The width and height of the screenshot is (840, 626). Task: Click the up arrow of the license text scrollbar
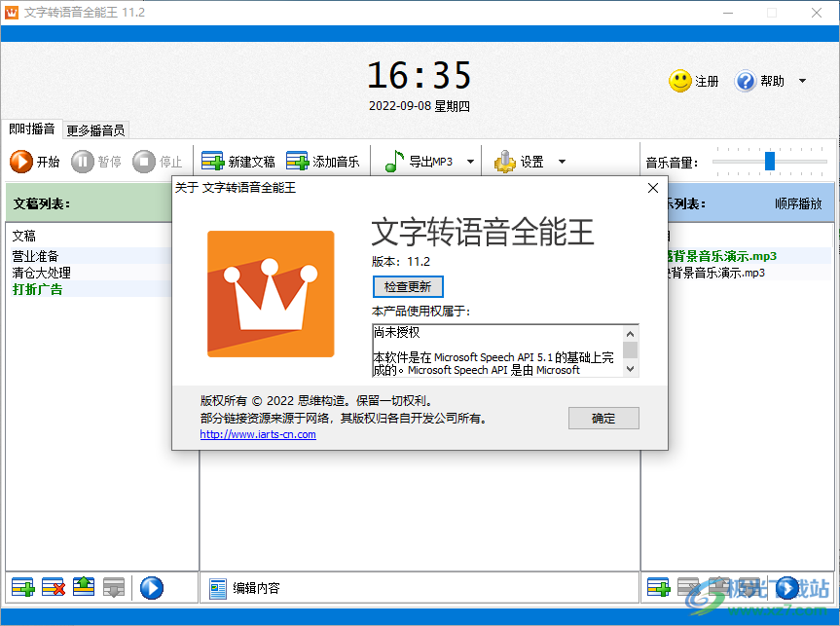[631, 333]
